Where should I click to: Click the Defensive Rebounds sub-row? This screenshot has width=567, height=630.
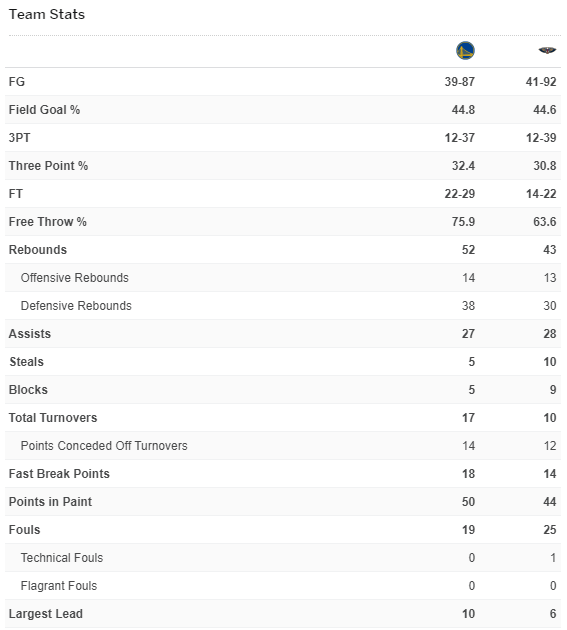coord(283,306)
